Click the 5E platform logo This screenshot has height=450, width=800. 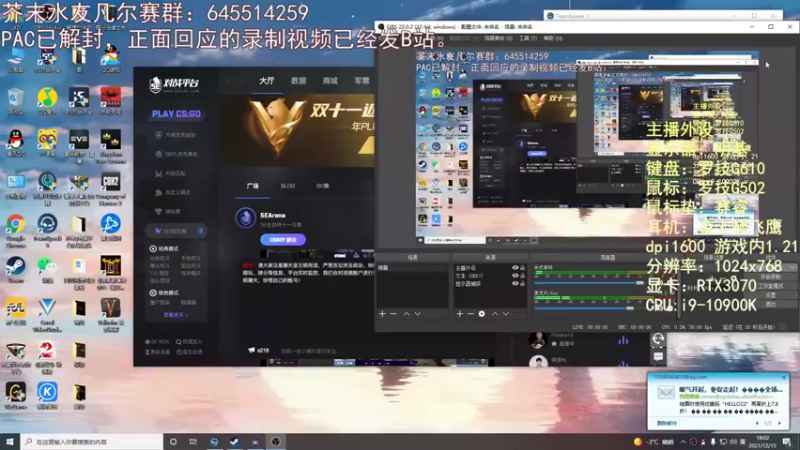pyautogui.click(x=174, y=85)
